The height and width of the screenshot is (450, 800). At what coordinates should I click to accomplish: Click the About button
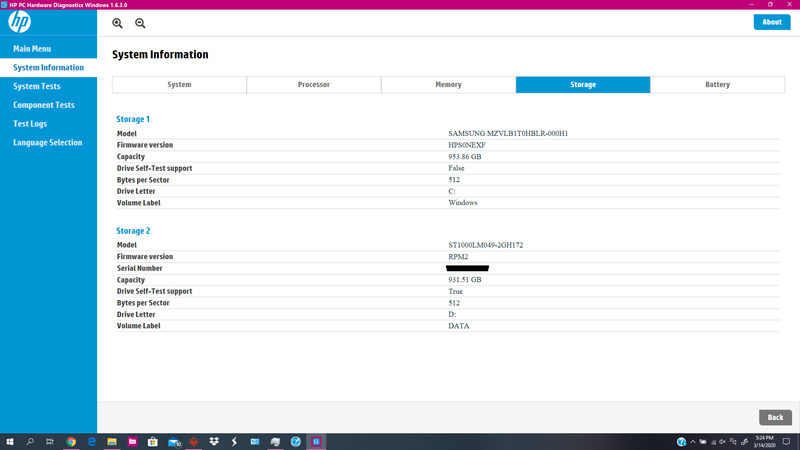point(772,22)
